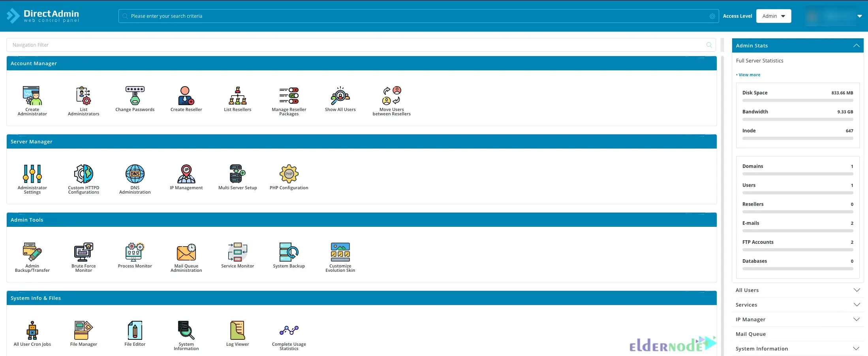Open the Create Reseller tool
Screen dimensions: 868x356
coord(186,99)
